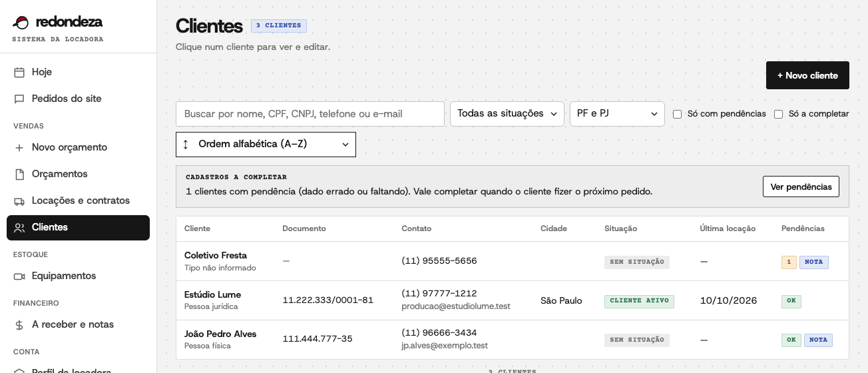Click OK badge in João Pedro Alves row
868x373 pixels.
791,340
